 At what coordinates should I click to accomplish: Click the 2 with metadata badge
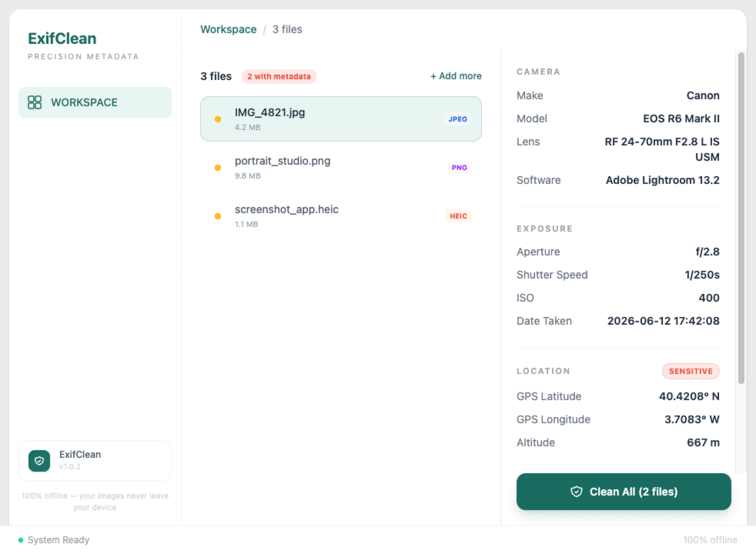279,77
